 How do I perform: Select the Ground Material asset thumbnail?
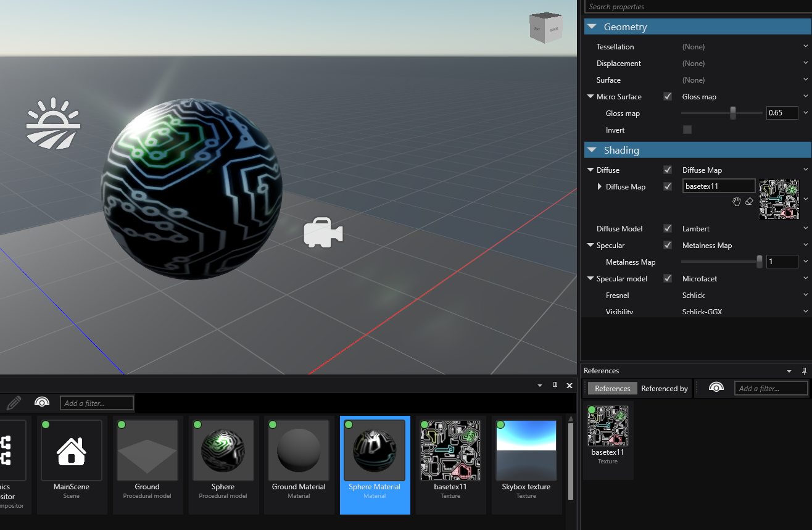pyautogui.click(x=299, y=450)
